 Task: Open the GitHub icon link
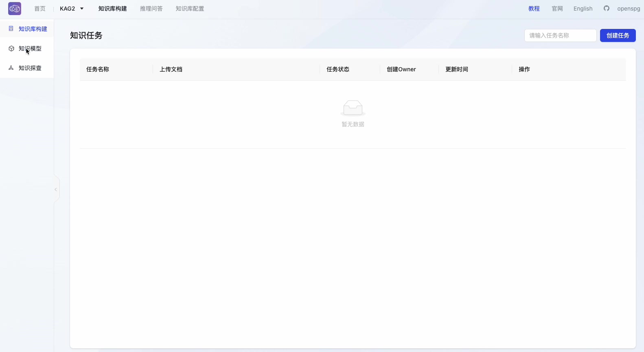coord(607,9)
